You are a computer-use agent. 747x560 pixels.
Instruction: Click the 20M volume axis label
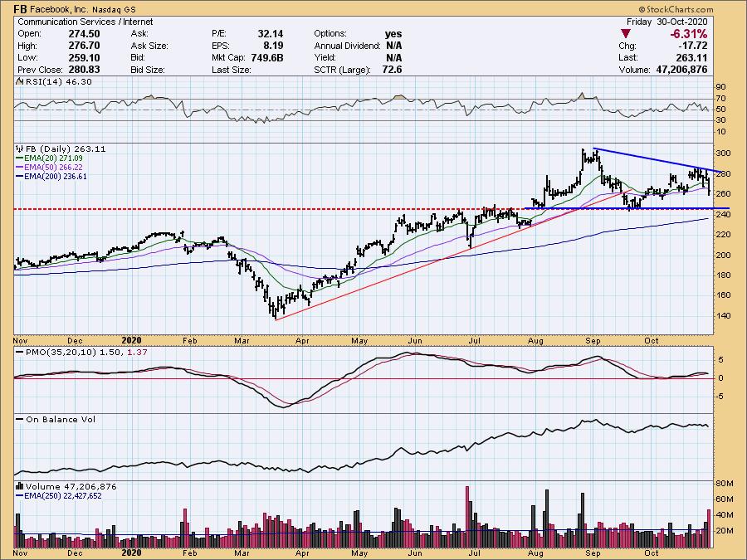[x=724, y=531]
